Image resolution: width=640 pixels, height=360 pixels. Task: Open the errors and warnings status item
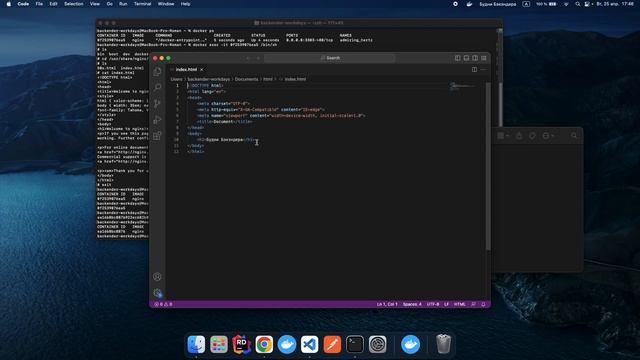(x=163, y=304)
